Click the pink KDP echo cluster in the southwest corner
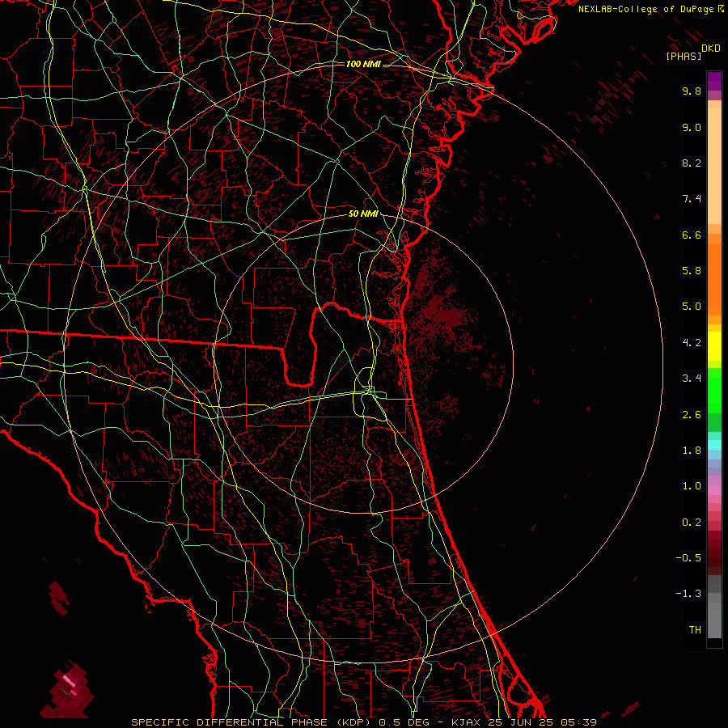Image resolution: width=728 pixels, height=728 pixels. [x=68, y=692]
